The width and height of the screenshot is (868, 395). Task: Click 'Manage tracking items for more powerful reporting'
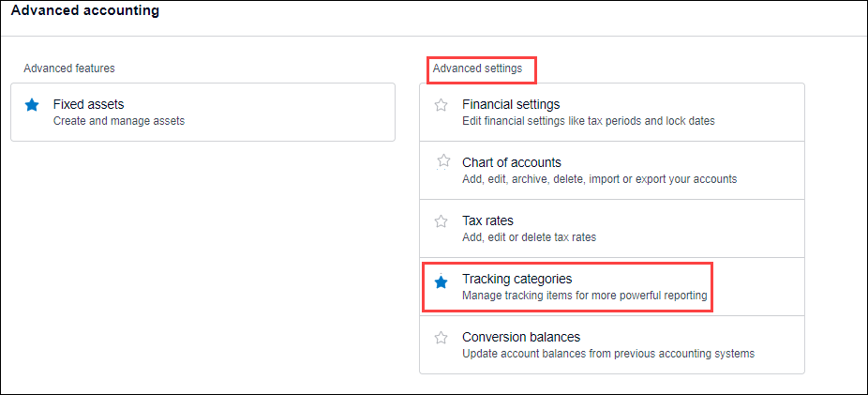pyautogui.click(x=585, y=296)
